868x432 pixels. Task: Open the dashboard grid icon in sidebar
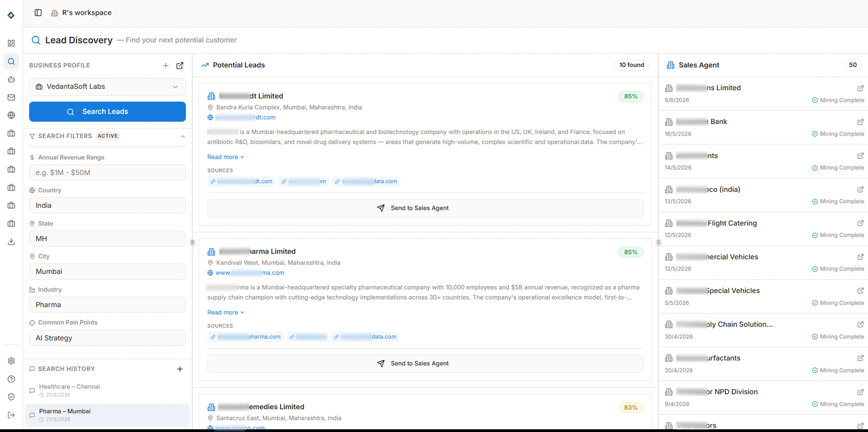(11, 43)
